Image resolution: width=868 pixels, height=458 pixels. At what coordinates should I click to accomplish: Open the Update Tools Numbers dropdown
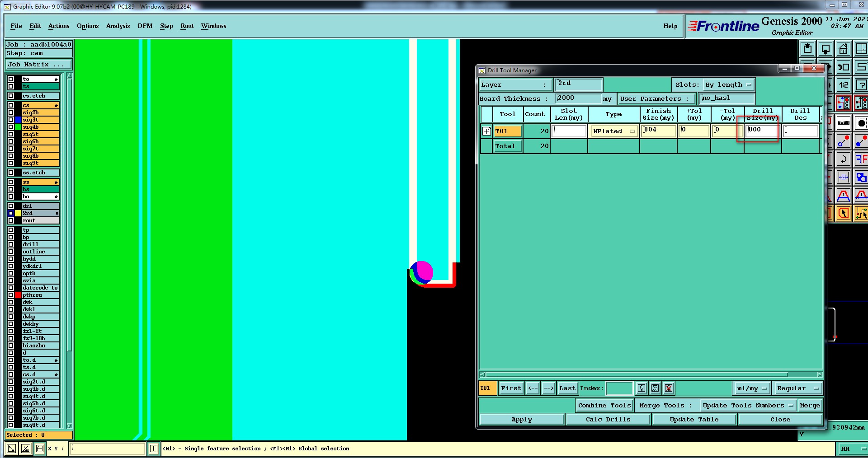tap(748, 406)
